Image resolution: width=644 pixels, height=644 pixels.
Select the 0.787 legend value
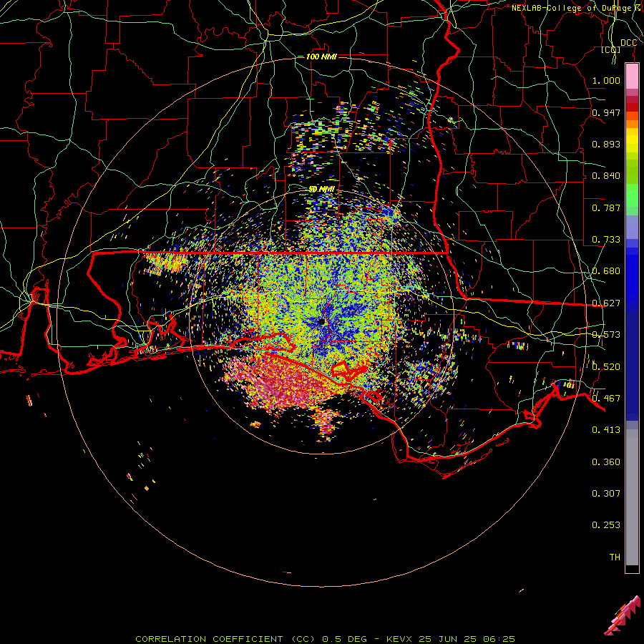point(606,208)
